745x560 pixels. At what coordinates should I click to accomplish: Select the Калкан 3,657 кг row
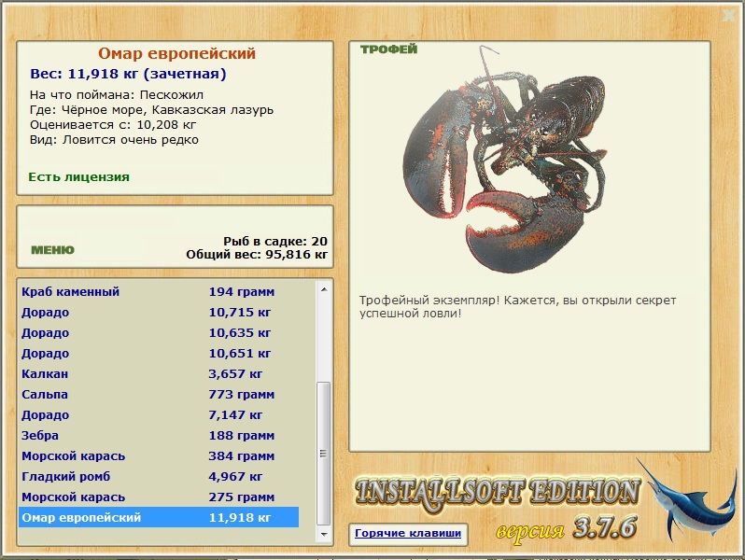(159, 374)
